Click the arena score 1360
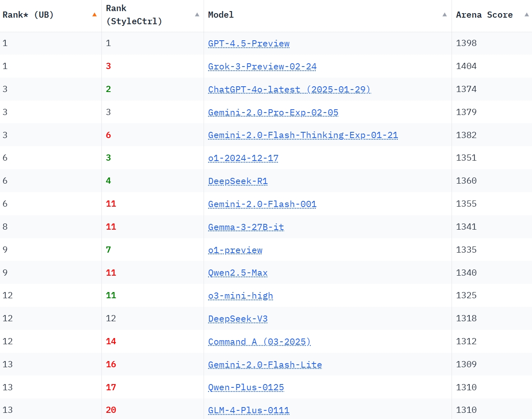This screenshot has height=419, width=532. (x=466, y=181)
